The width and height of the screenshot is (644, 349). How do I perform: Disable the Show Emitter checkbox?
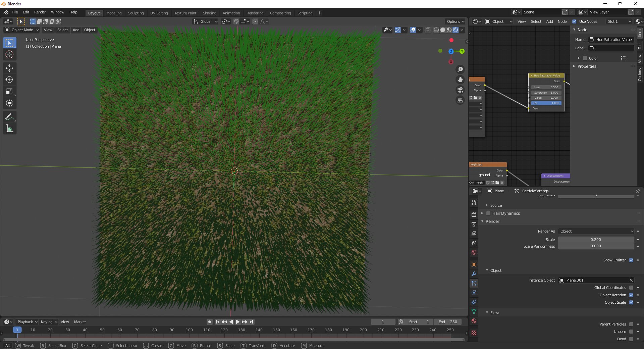click(x=631, y=260)
